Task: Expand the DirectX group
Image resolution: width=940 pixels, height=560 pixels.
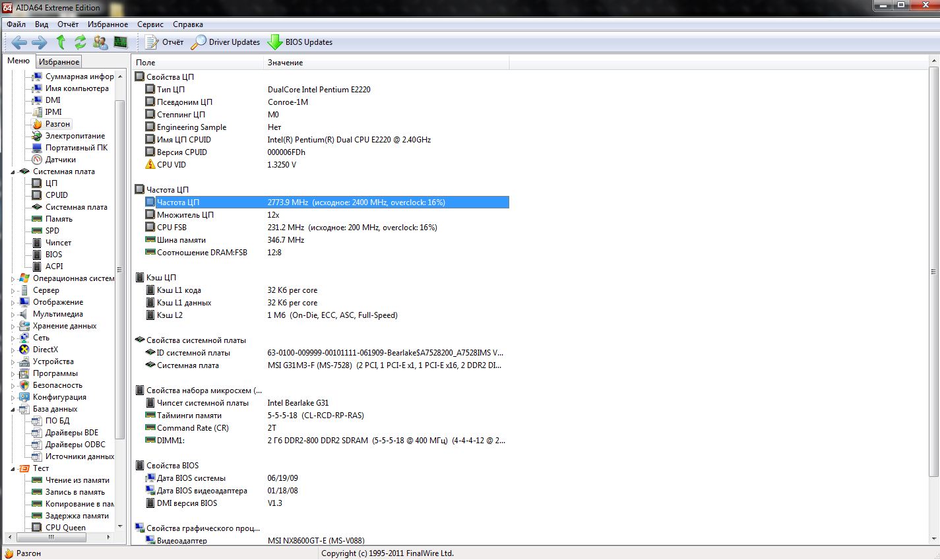Action: (13, 350)
